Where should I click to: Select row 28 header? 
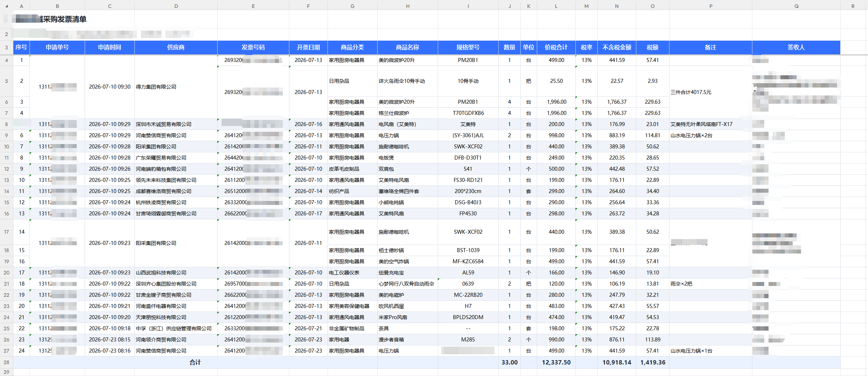tap(6, 362)
